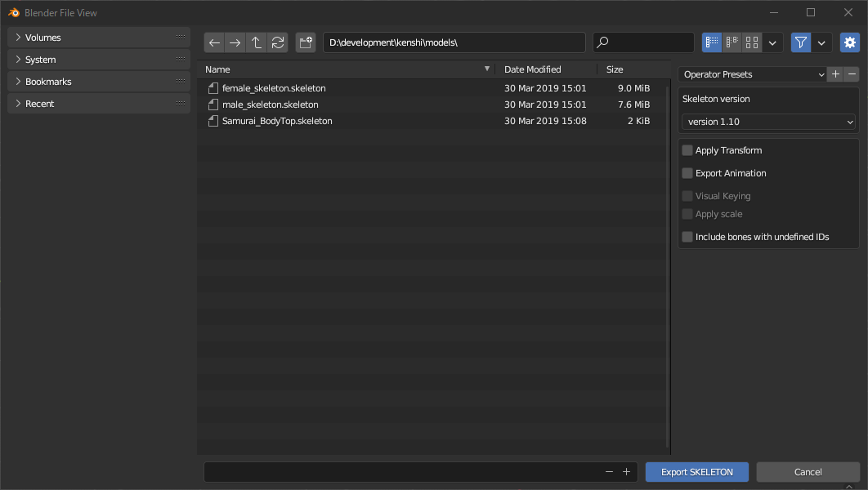The width and height of the screenshot is (868, 490).
Task: Expand the Volumes panel
Action: (x=18, y=37)
